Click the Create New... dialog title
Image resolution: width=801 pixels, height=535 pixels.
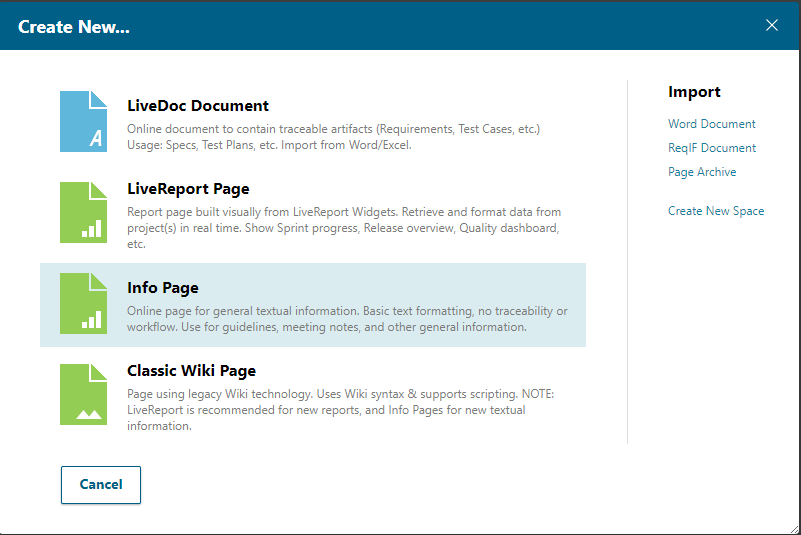pyautogui.click(x=74, y=27)
